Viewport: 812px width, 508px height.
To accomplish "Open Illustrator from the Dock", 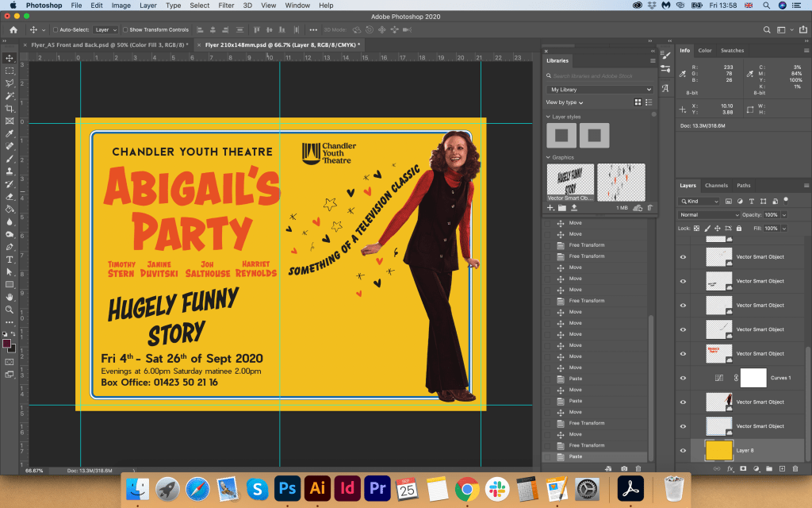I will pyautogui.click(x=317, y=488).
